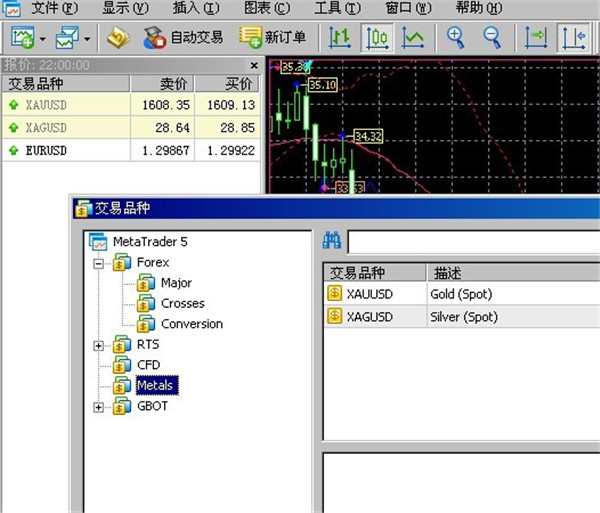Toggle chart auto-scroll icon
Image resolution: width=600 pixels, height=513 pixels.
[x=537, y=38]
